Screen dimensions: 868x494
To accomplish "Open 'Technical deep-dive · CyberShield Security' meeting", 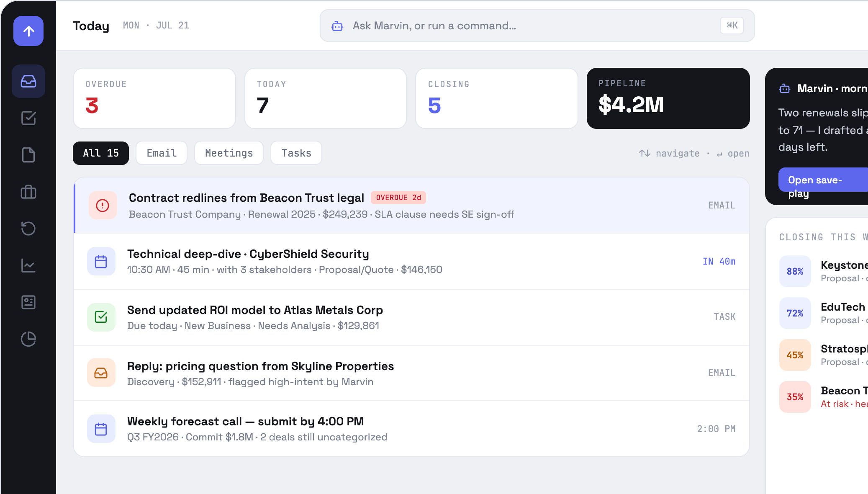I will tap(412, 261).
